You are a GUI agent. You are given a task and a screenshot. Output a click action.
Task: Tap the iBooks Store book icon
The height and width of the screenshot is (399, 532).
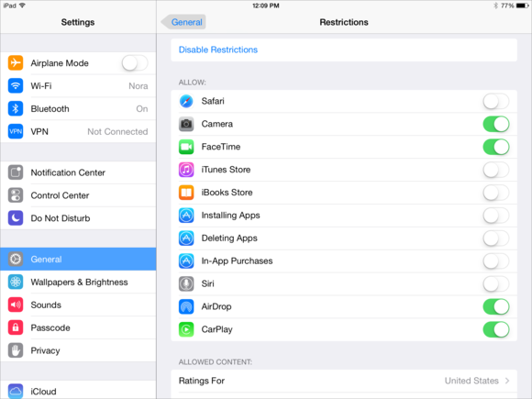pyautogui.click(x=186, y=193)
